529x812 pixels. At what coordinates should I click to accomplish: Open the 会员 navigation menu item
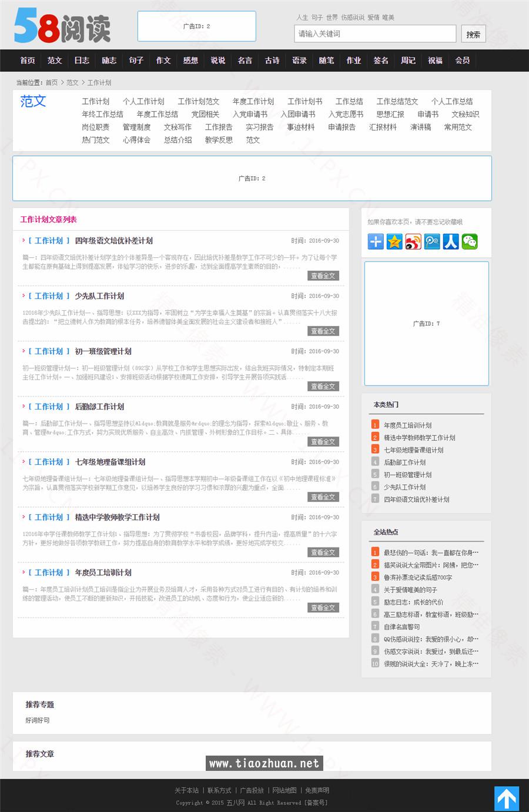[462, 61]
